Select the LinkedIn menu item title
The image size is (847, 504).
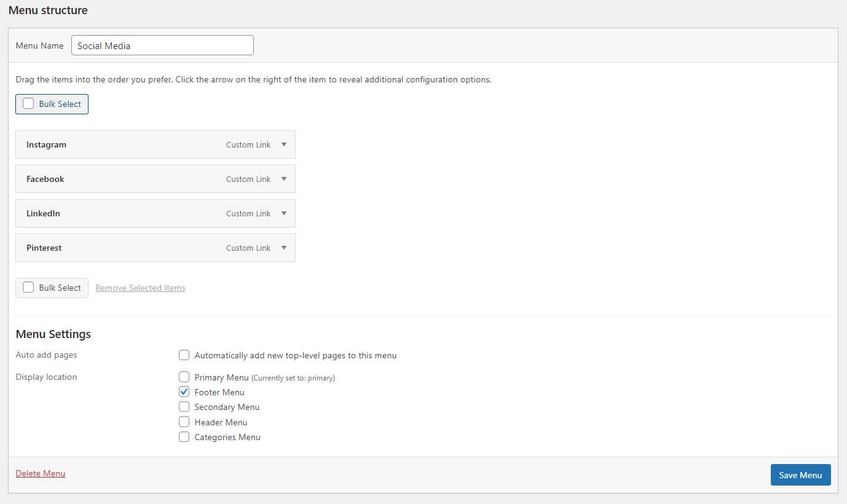43,213
